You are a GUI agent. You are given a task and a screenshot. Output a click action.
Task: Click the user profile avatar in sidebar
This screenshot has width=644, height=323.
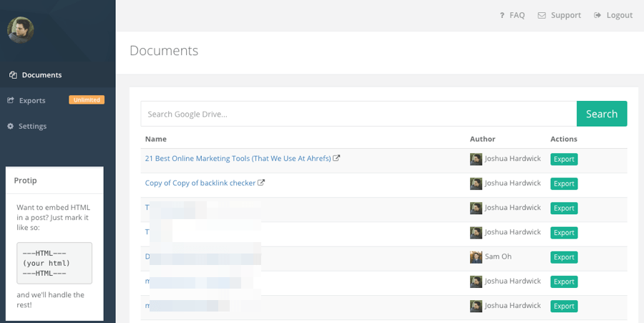coord(20,29)
